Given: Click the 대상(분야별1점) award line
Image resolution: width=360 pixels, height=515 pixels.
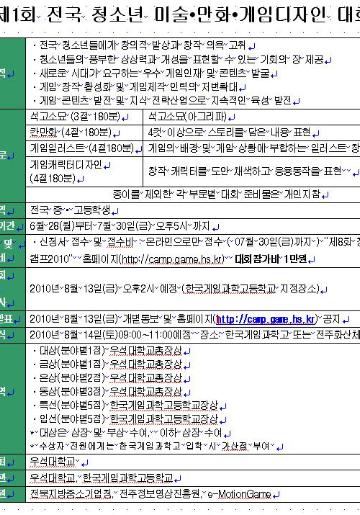Looking at the screenshot, I should (x=111, y=351).
